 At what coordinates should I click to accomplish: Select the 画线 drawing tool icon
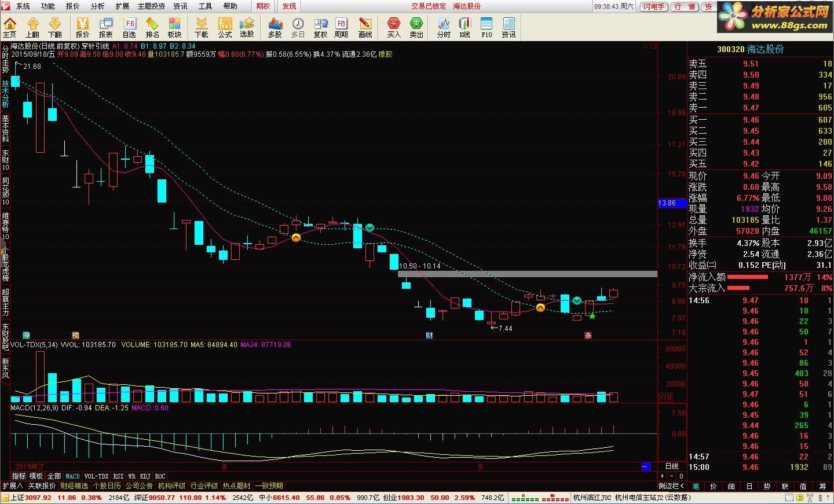click(365, 27)
